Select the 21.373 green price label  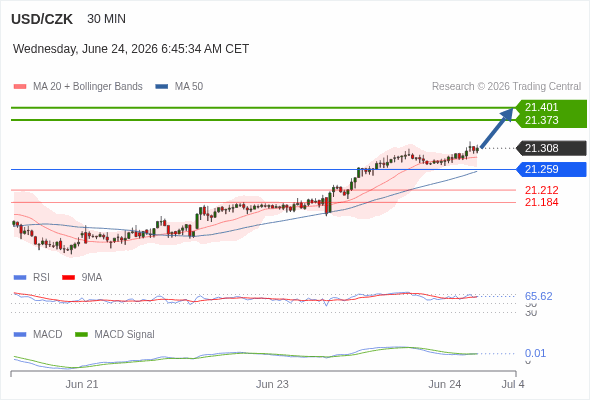541,120
